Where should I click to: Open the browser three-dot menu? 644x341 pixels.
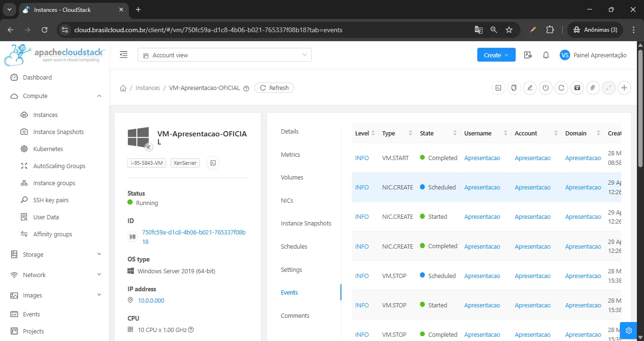pos(634,30)
